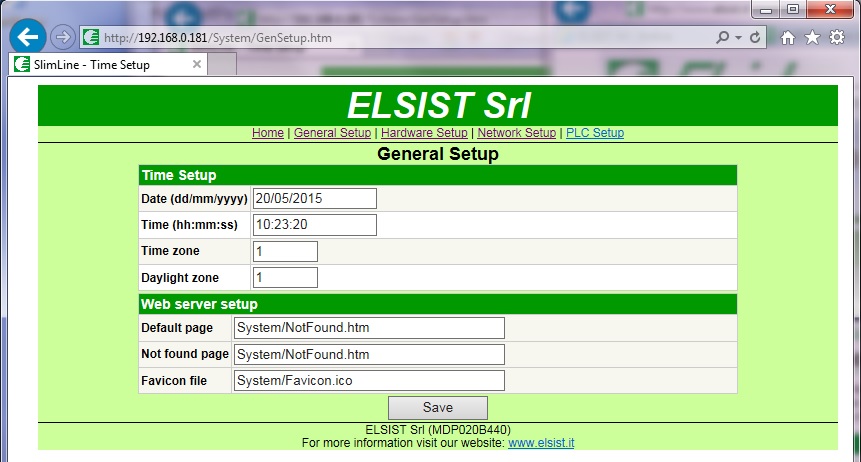Click the site favicon in address bar

91,37
